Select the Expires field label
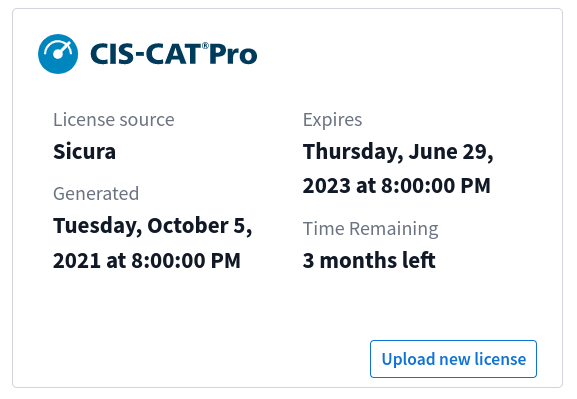The height and width of the screenshot is (399, 577). pos(333,120)
